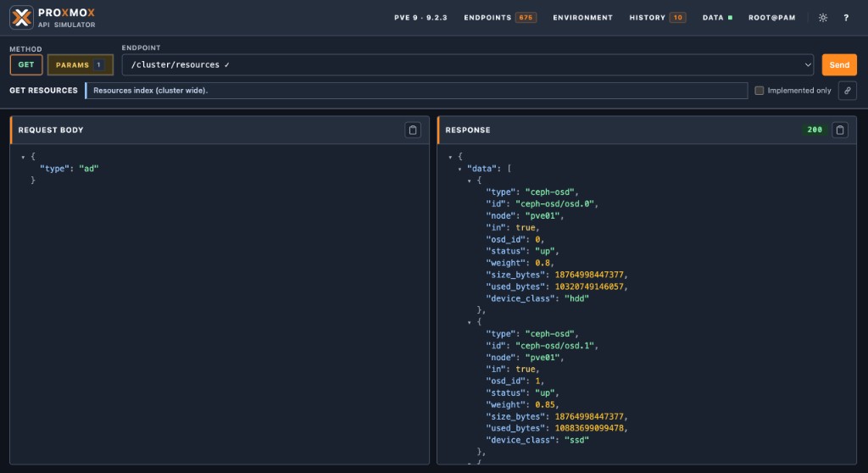Click the used_bytes value 10883699099478
The image size is (868, 473).
pyautogui.click(x=589, y=428)
